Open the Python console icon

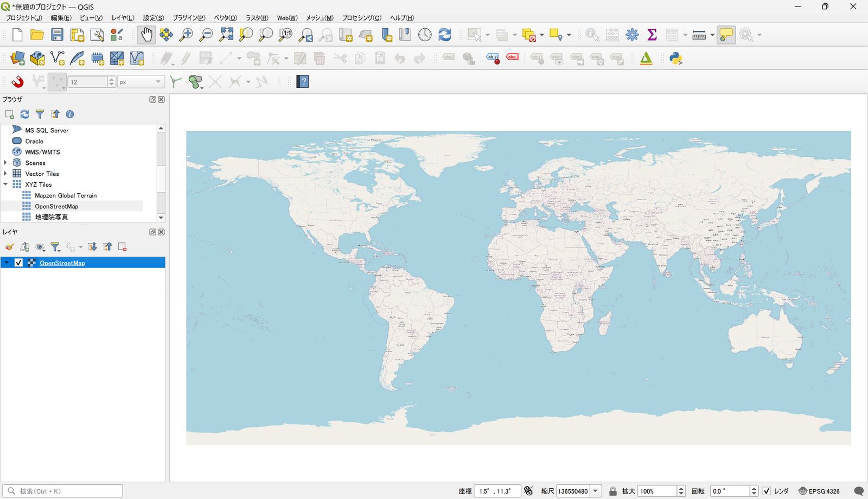point(675,59)
